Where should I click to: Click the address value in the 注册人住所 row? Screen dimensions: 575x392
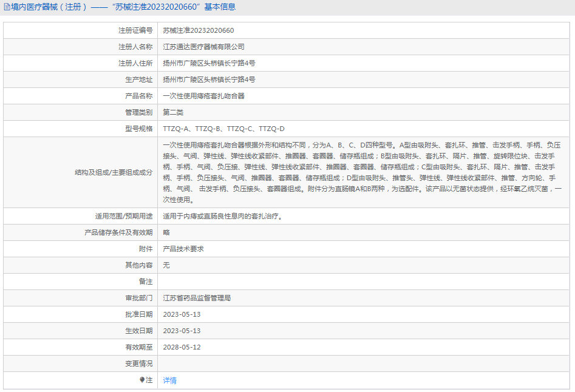tap(209, 63)
